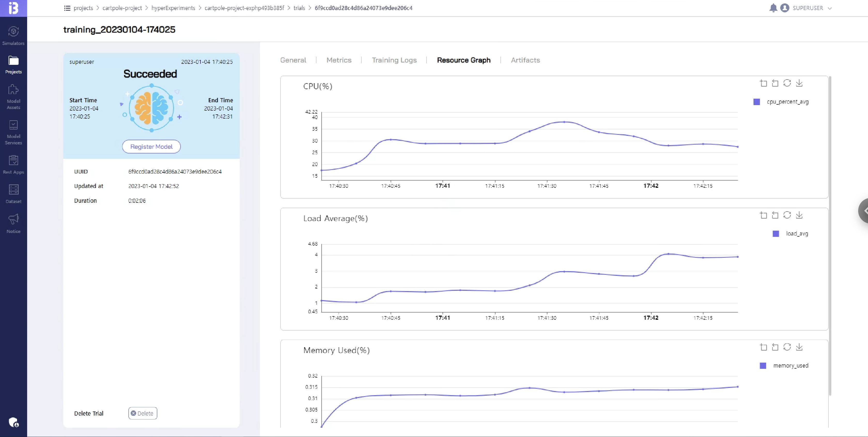Reset zoom on Memory Used chart
This screenshot has width=868, height=437.
775,347
